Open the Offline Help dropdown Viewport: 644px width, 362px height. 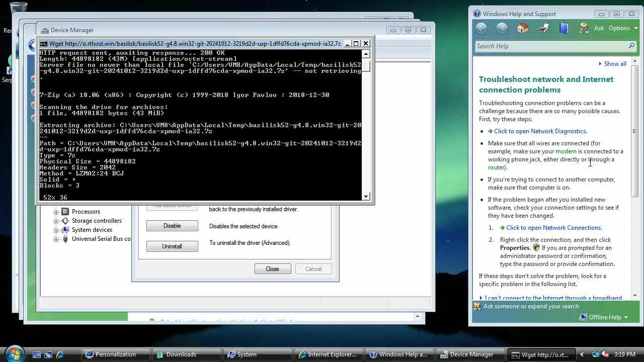[604, 317]
